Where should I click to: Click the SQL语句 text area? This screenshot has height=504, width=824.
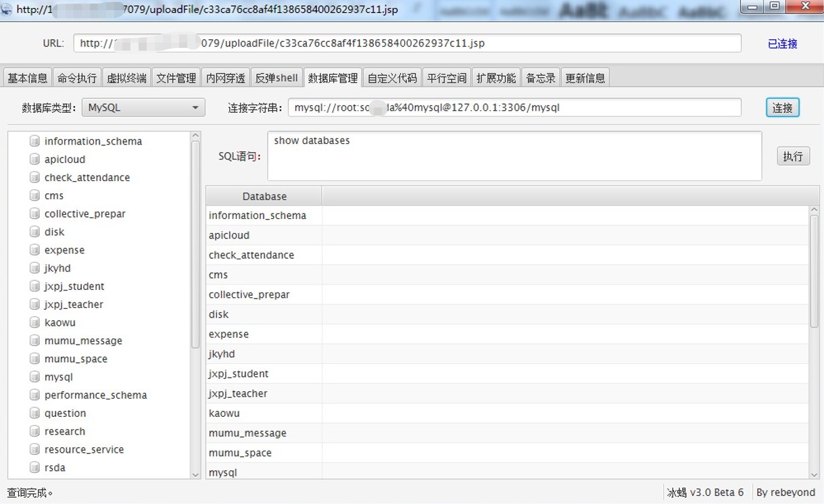pos(514,157)
